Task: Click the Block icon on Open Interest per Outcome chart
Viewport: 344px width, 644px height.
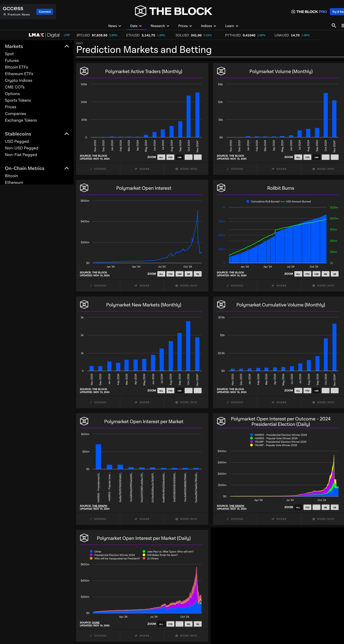Action: coord(221,421)
